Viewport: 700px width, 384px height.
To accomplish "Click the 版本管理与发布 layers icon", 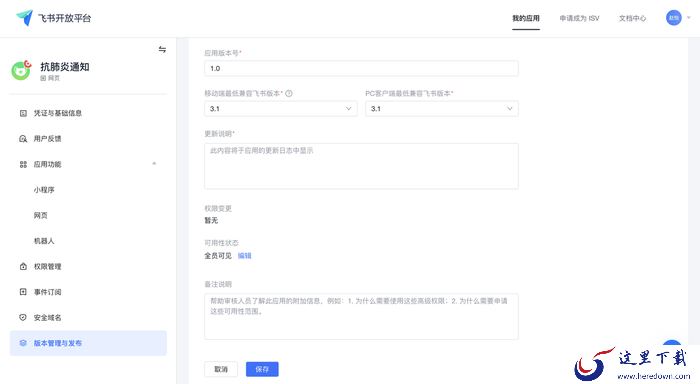I will tap(23, 343).
